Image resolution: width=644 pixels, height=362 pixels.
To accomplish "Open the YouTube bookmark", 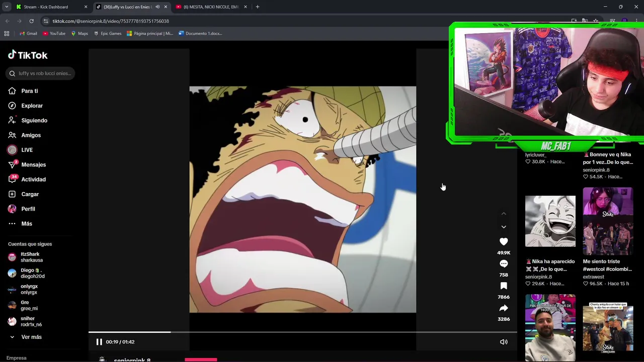I will point(54,33).
